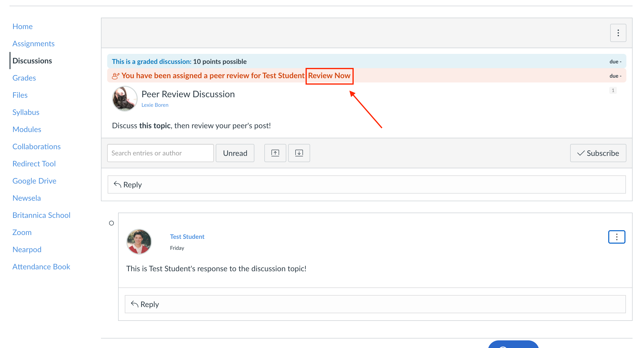
Task: Open Grades in the course menu
Action: [x=24, y=78]
